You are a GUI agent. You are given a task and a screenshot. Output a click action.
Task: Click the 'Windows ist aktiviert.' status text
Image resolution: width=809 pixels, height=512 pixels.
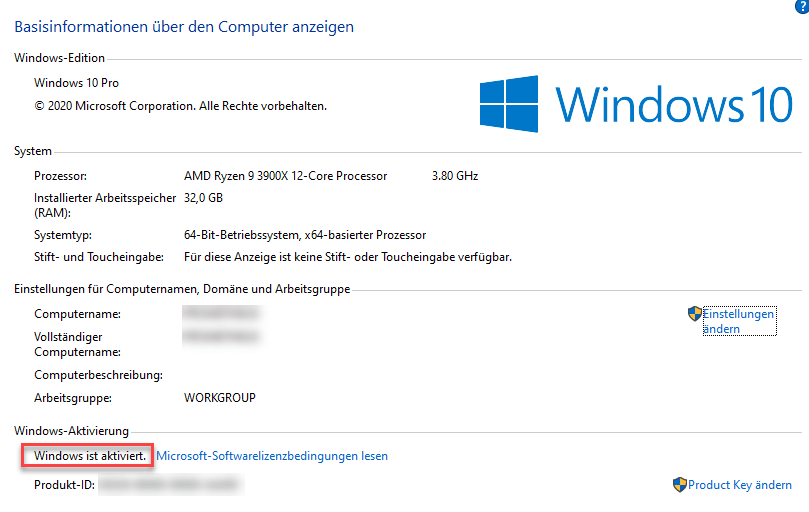(90, 456)
